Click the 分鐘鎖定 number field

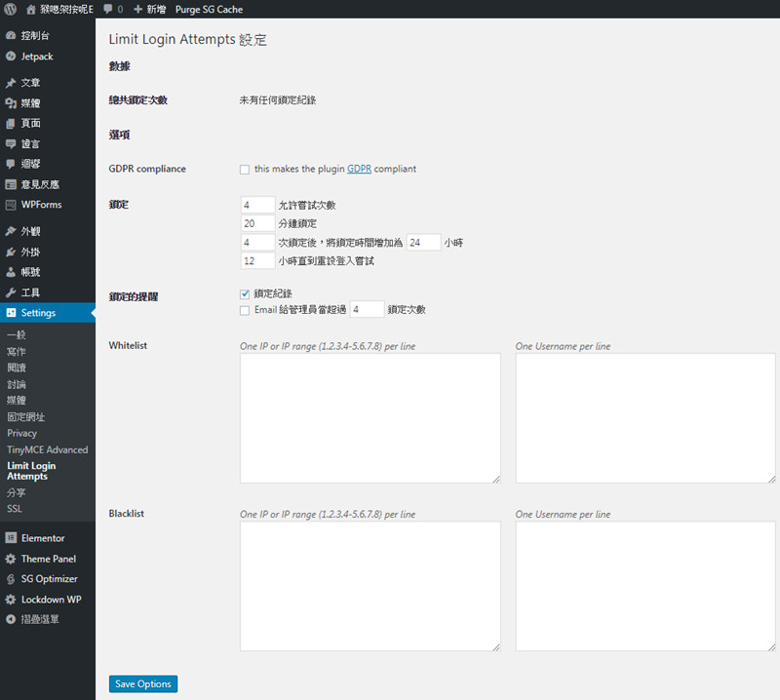(x=257, y=223)
